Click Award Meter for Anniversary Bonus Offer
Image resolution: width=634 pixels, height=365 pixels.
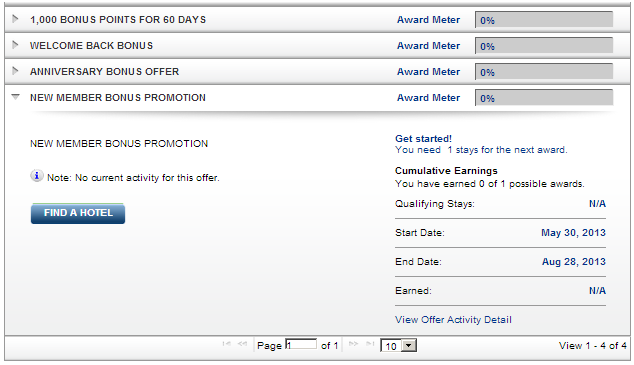click(428, 72)
